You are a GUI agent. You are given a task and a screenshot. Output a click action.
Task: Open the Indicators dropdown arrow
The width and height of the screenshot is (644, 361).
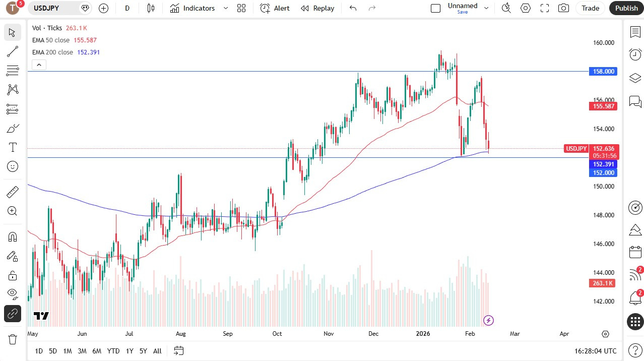point(225,8)
